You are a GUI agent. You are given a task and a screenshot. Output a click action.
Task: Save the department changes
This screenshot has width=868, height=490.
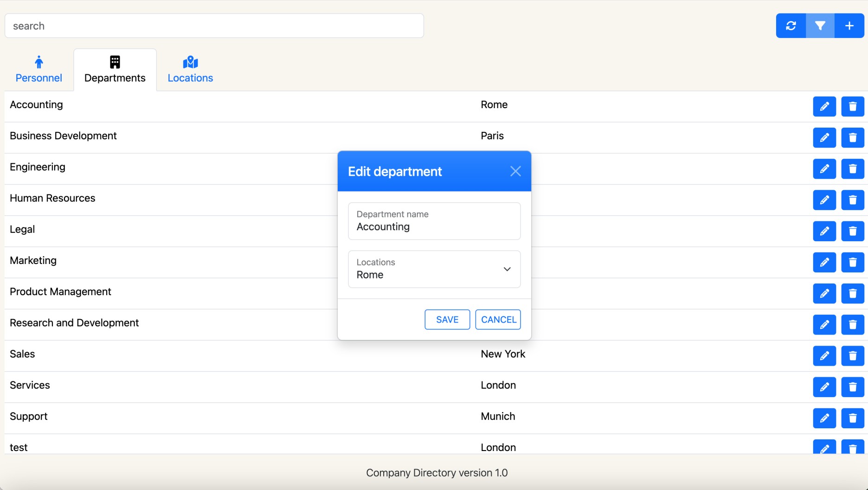(x=447, y=320)
